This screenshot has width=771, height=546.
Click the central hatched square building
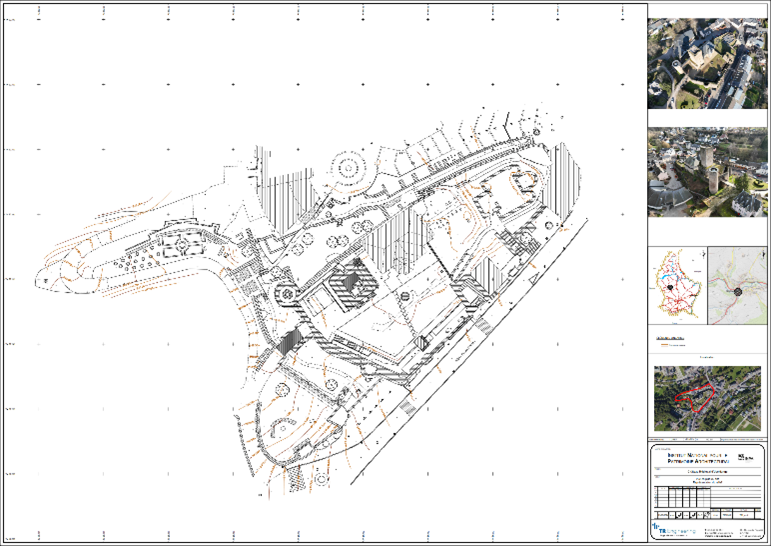(352, 283)
